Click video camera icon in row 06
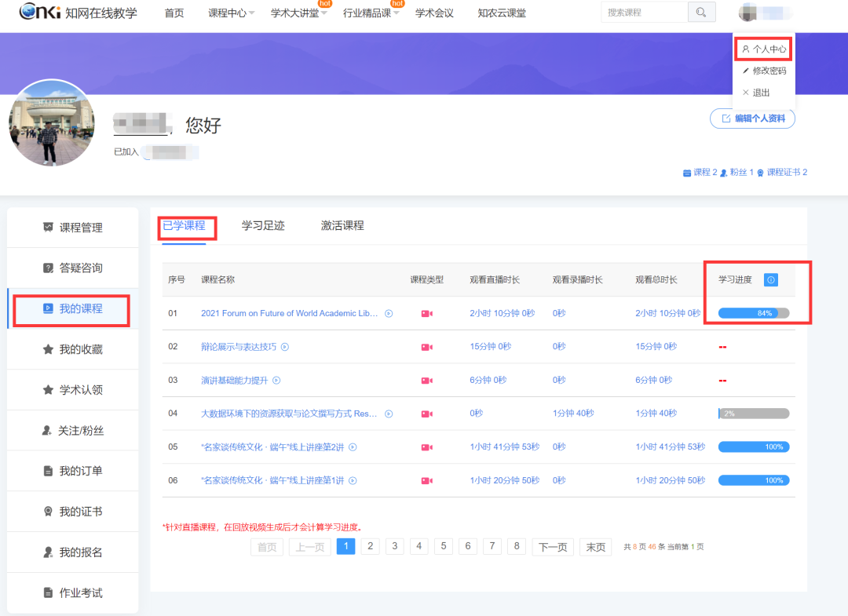This screenshot has width=848, height=616. click(x=426, y=481)
